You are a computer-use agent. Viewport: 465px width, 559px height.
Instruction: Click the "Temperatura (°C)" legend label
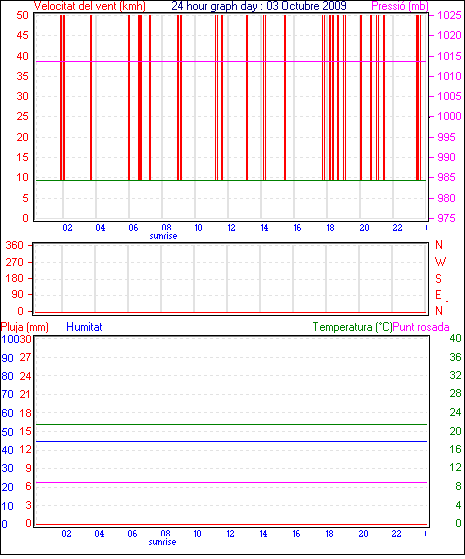coord(352,327)
